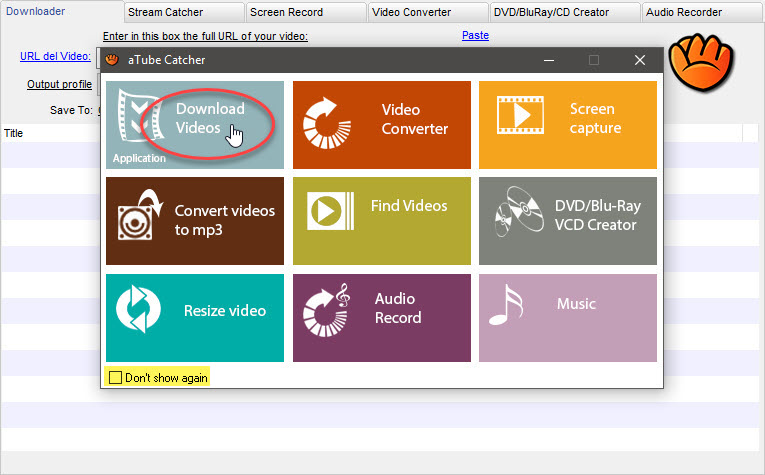Click the disc icon for DVD creator
The width and height of the screenshot is (765, 475).
click(519, 211)
